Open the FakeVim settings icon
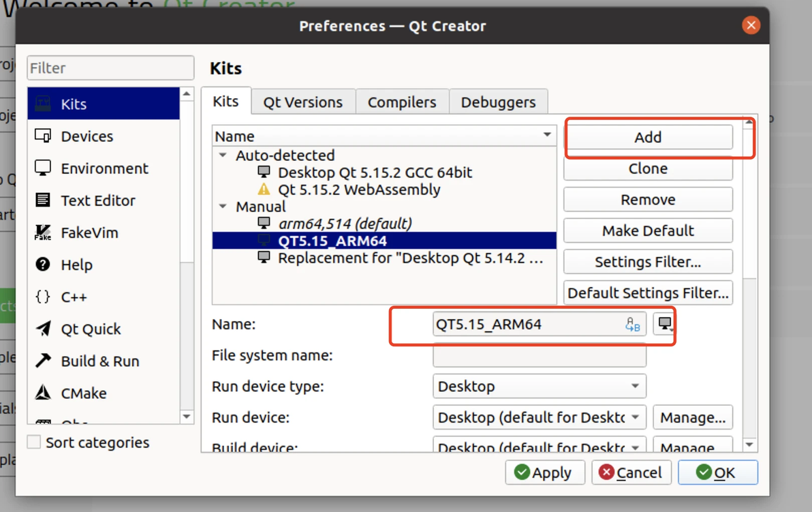The image size is (812, 512). [43, 232]
